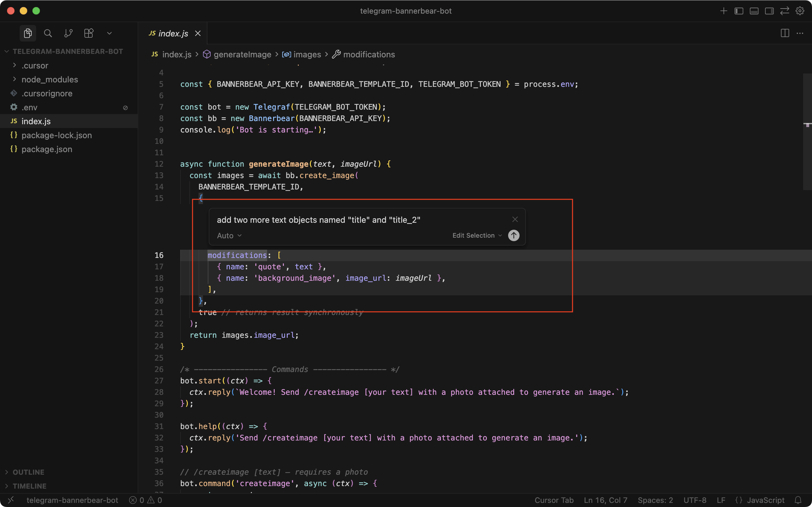Click Spaces: 2 to change indentation

[655, 500]
